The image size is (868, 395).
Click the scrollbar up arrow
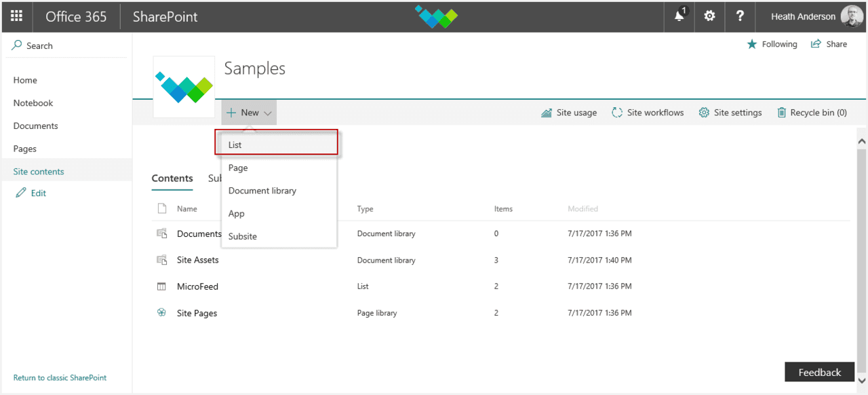coord(862,141)
